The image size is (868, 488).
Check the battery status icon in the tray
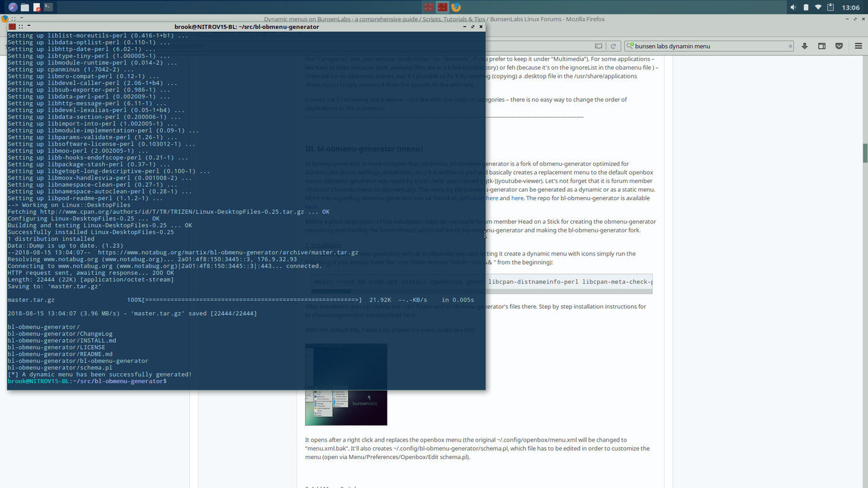pos(806,7)
